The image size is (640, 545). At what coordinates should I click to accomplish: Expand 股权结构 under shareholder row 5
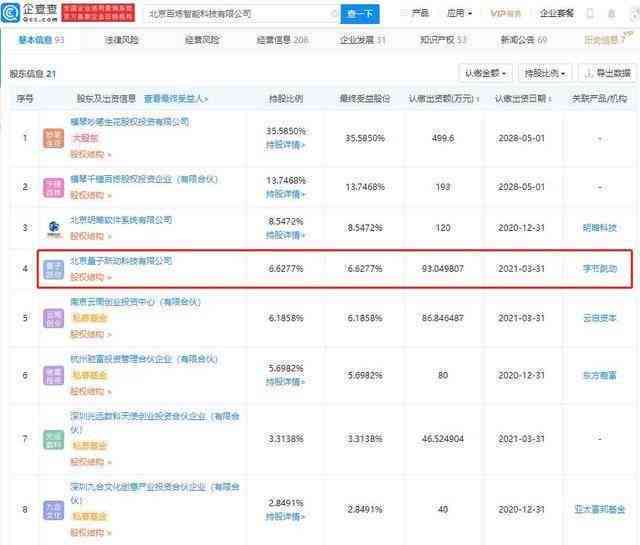91,335
